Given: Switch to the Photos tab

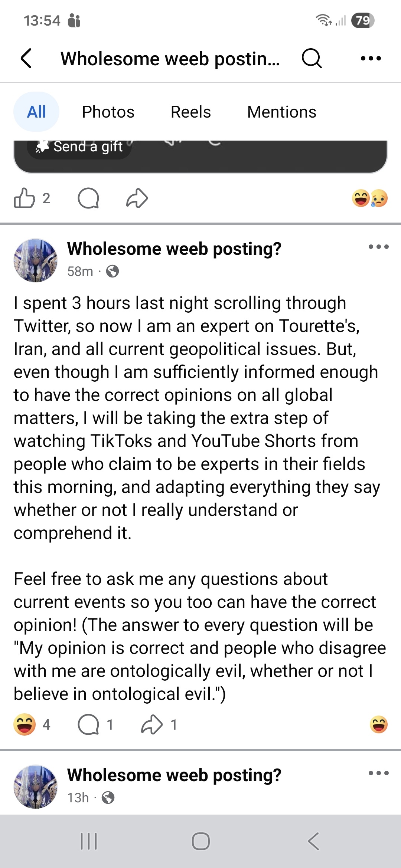Looking at the screenshot, I should pos(108,112).
